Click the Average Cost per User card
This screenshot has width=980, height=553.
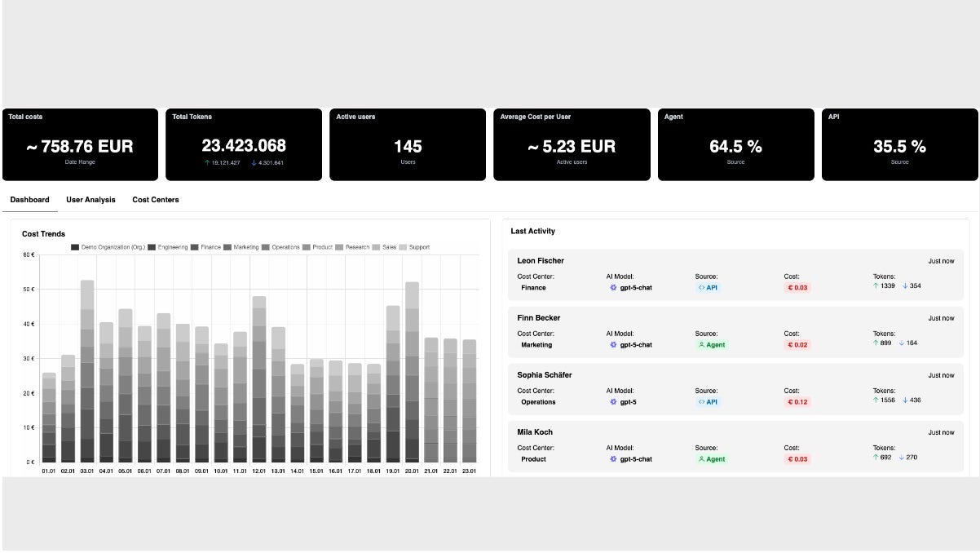(x=572, y=144)
